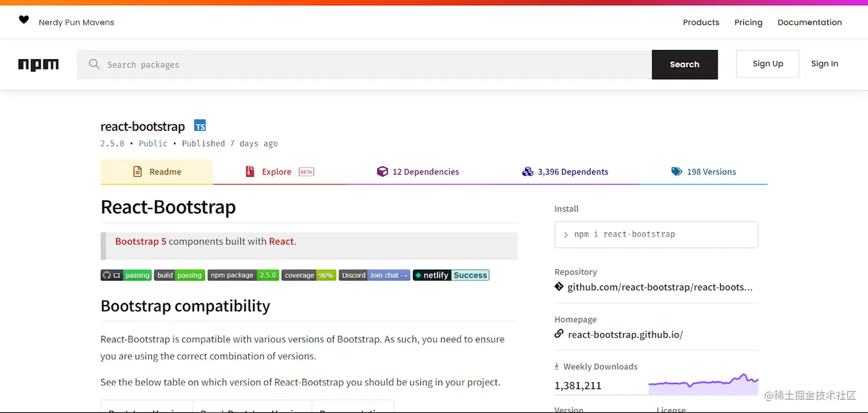Open the React red link
The width and height of the screenshot is (868, 413).
pyautogui.click(x=281, y=241)
